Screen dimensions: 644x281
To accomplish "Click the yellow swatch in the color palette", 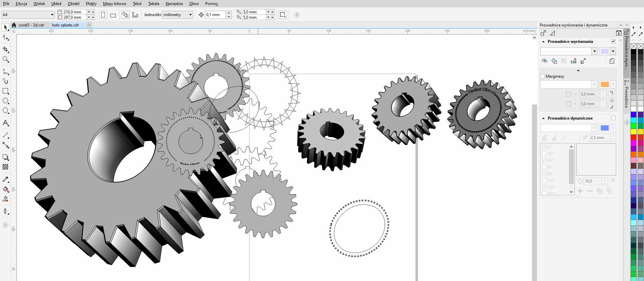I will 634,132.
